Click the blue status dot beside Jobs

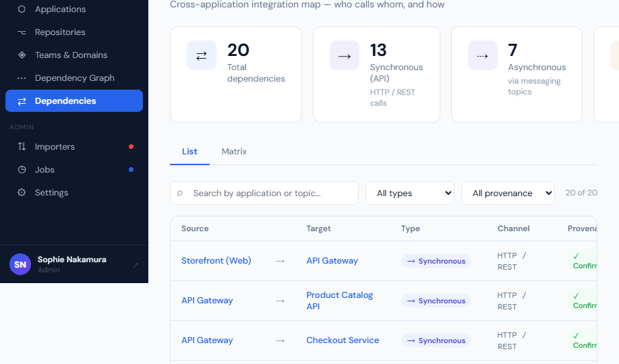click(131, 169)
